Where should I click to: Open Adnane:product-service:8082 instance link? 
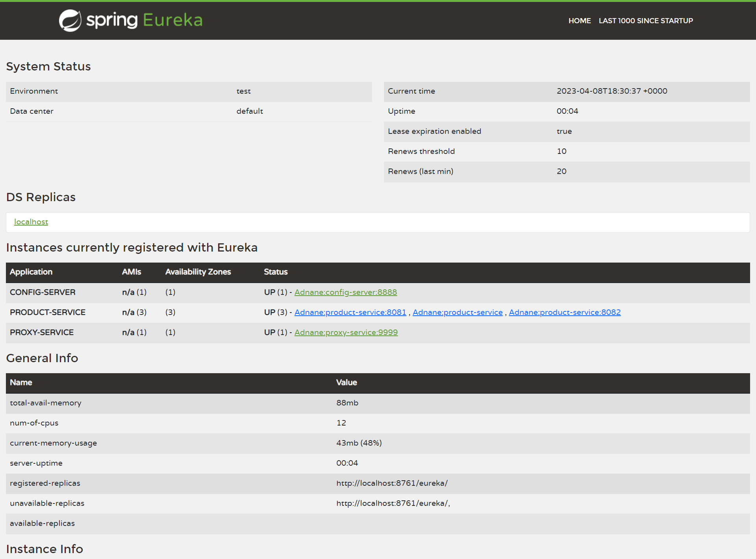pos(564,313)
